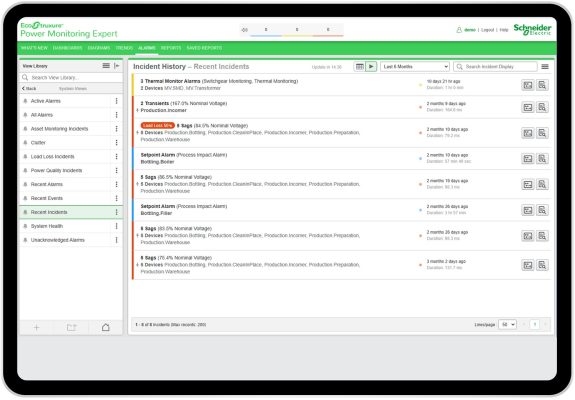Viewport: 575px width, 400px height.
Task: Click the add new view plus icon
Action: (x=36, y=327)
